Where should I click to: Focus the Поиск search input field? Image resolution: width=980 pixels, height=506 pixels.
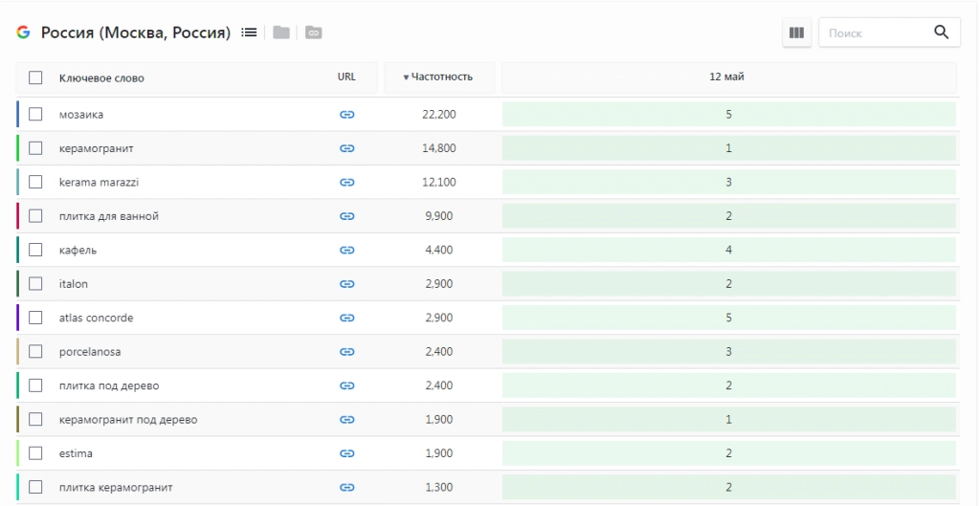pos(877,33)
